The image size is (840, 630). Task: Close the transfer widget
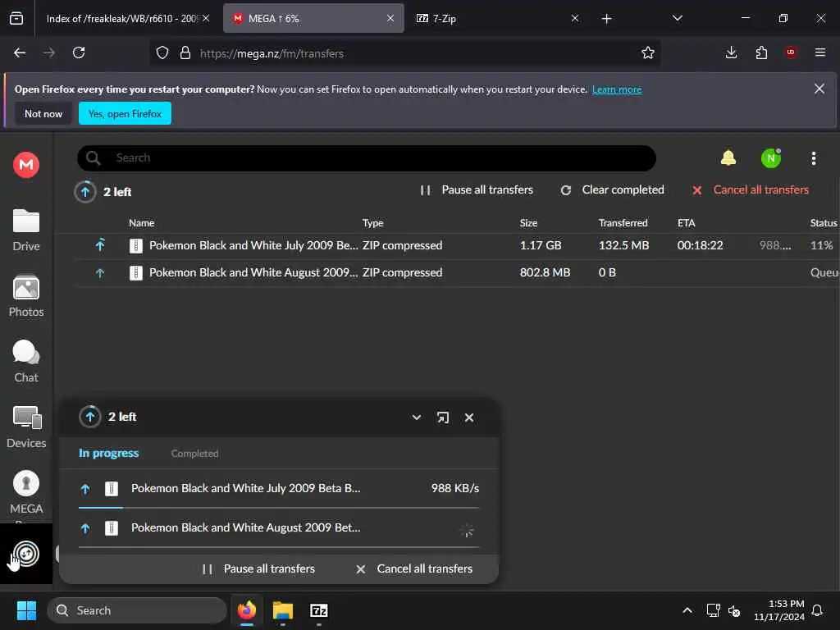468,418
